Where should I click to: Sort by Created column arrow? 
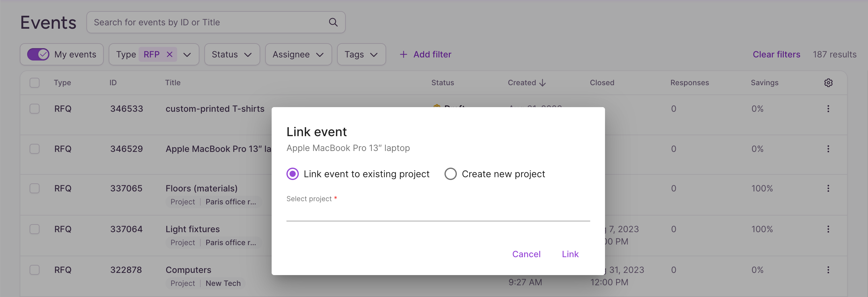542,83
